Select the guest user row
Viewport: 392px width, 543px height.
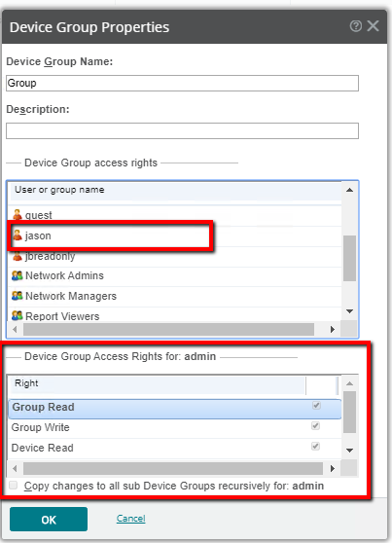[x=175, y=215]
